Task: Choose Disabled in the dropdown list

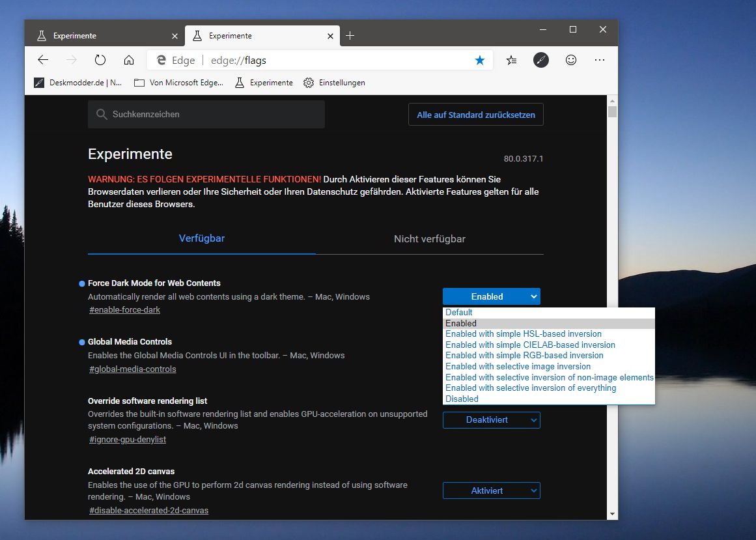Action: coord(549,399)
